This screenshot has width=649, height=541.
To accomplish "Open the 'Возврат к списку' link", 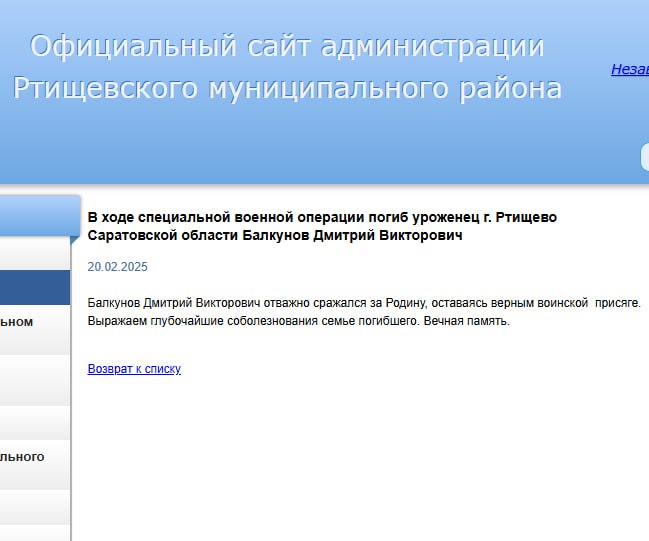I will (134, 368).
